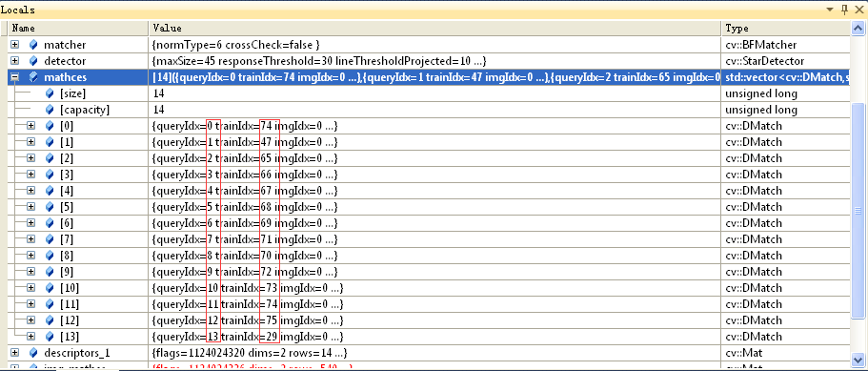The width and height of the screenshot is (868, 371).
Task: Close the Locals panel
Action: pos(859,10)
